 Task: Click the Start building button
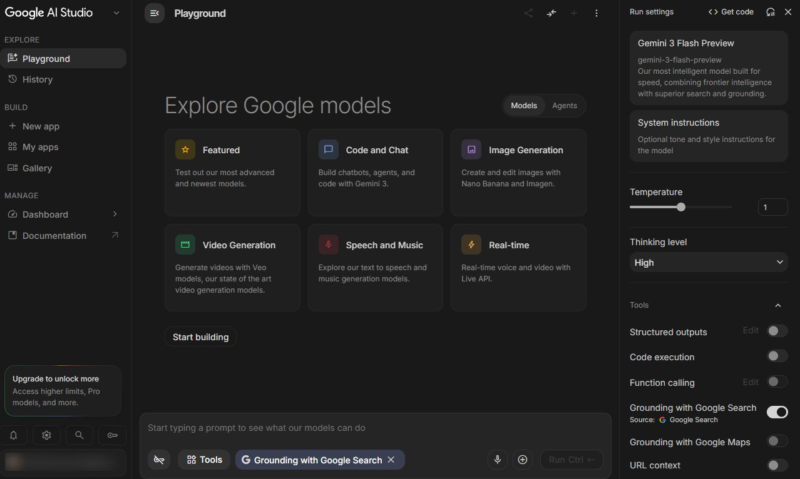(201, 337)
